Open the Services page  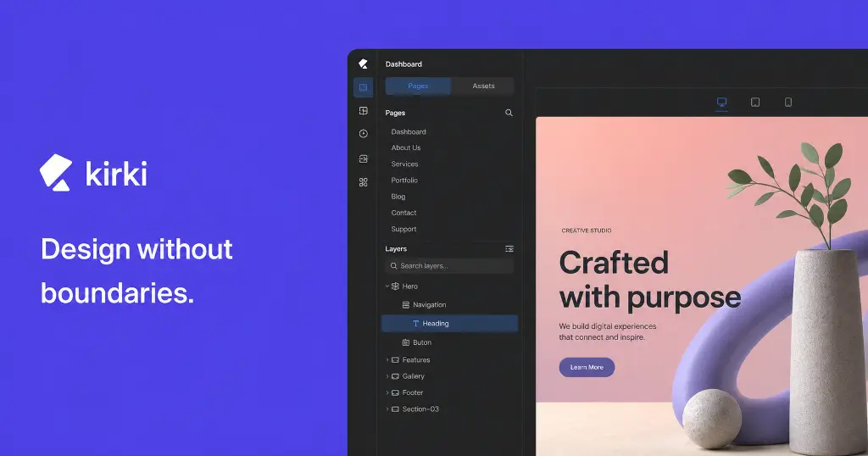(x=404, y=164)
